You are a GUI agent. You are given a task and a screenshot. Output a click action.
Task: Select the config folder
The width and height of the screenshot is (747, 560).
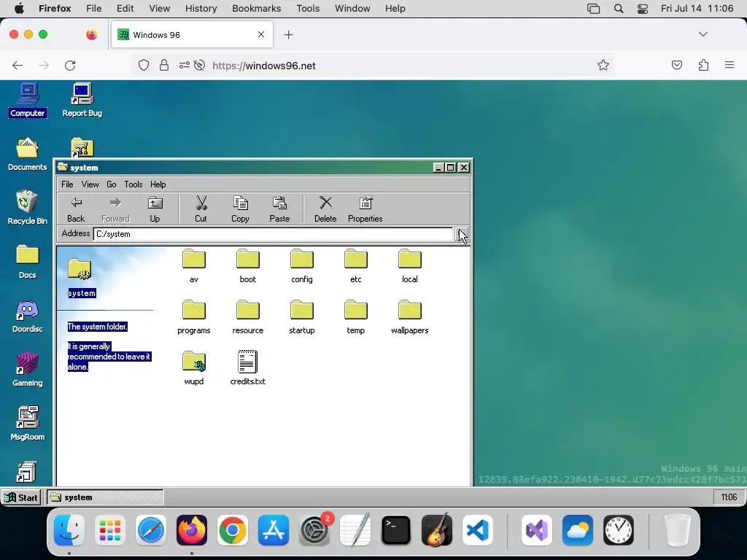click(x=302, y=266)
